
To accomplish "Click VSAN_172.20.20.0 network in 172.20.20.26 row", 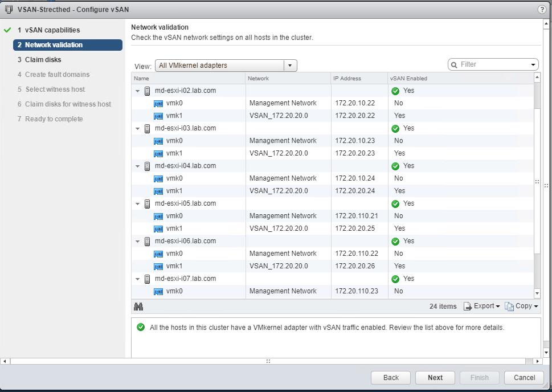I will point(279,266).
